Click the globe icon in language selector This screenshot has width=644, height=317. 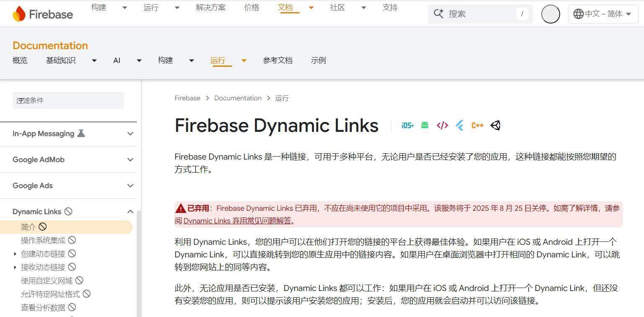click(579, 13)
